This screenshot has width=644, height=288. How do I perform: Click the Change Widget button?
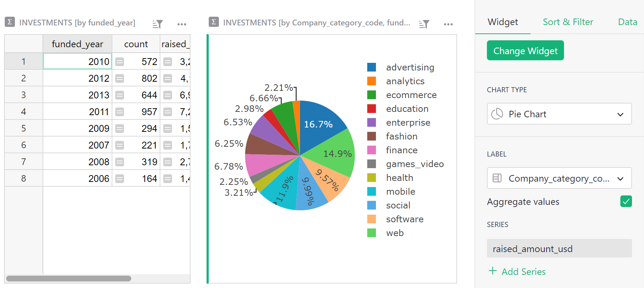pyautogui.click(x=525, y=51)
